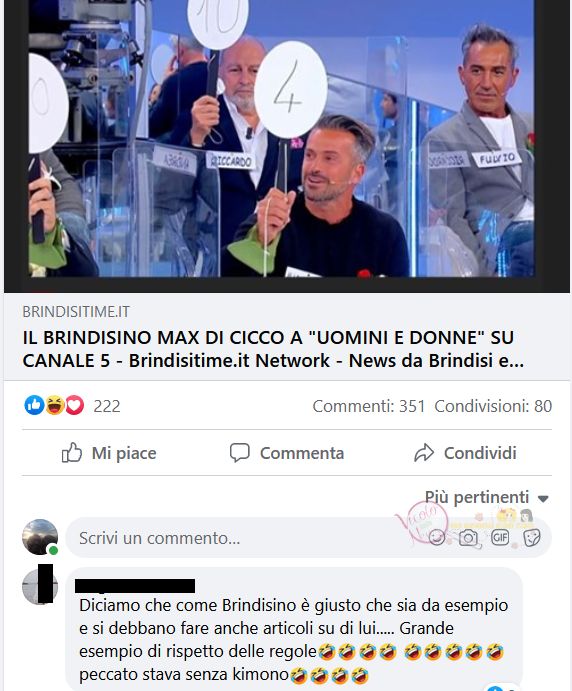View all comments via Commenti: 351
The height and width of the screenshot is (691, 572).
click(x=369, y=406)
